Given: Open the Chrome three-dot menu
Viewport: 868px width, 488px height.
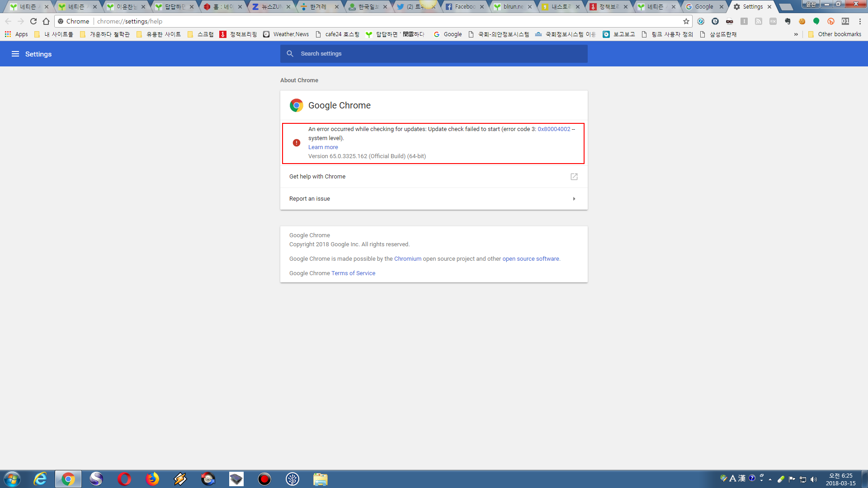Looking at the screenshot, I should pyautogui.click(x=860, y=21).
